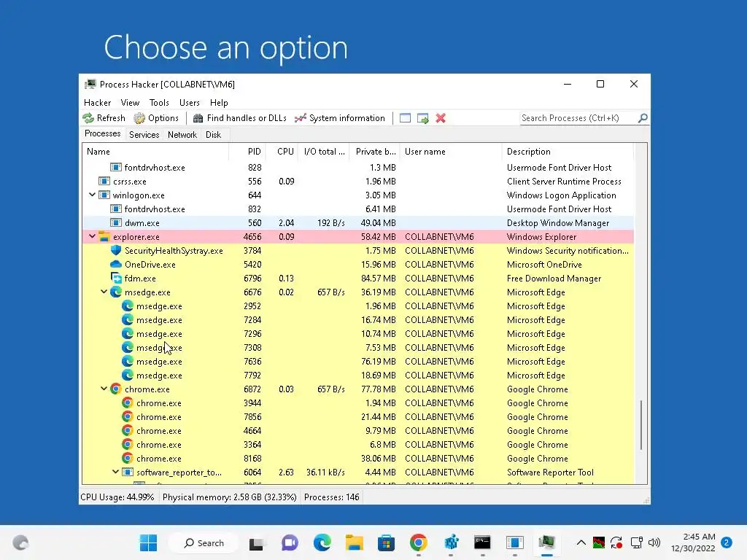This screenshot has height=560, width=747.
Task: Select the fdm.exe process icon
Action: (116, 278)
